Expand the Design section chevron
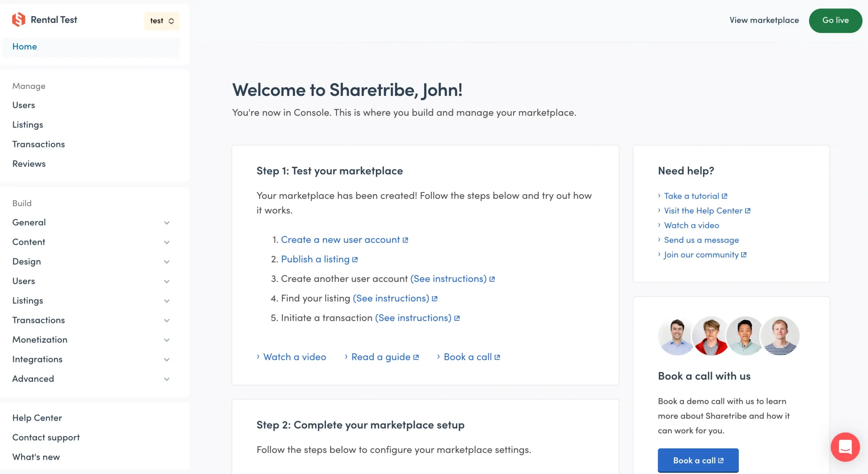This screenshot has height=474, width=868. point(166,262)
